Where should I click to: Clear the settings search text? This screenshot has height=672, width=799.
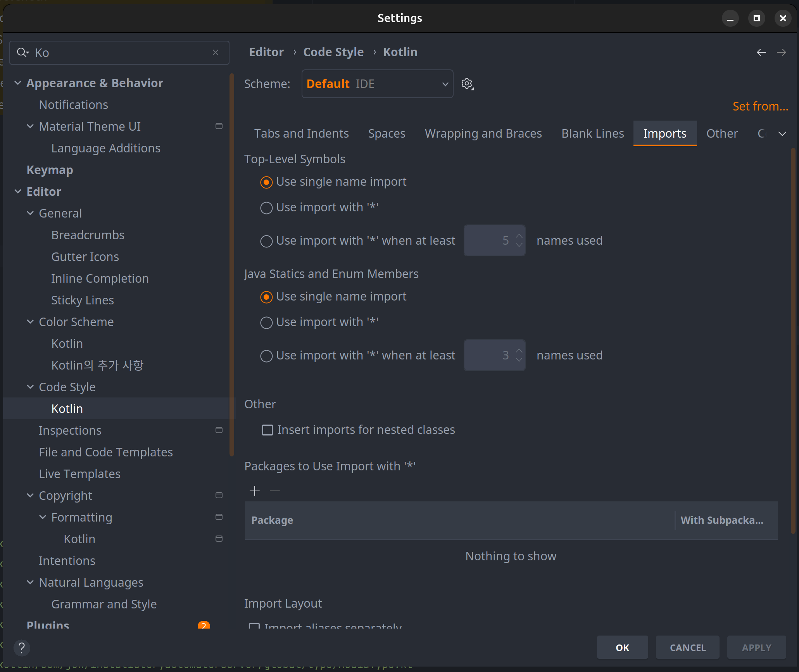point(216,52)
